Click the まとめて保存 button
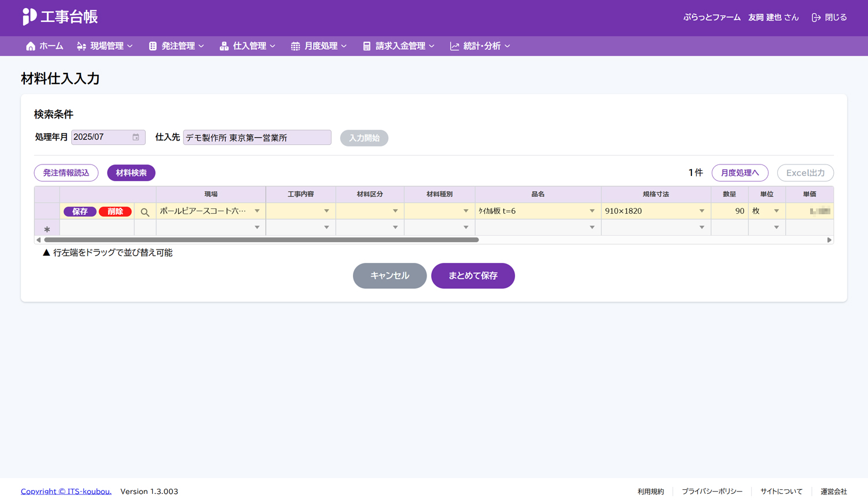 [473, 276]
